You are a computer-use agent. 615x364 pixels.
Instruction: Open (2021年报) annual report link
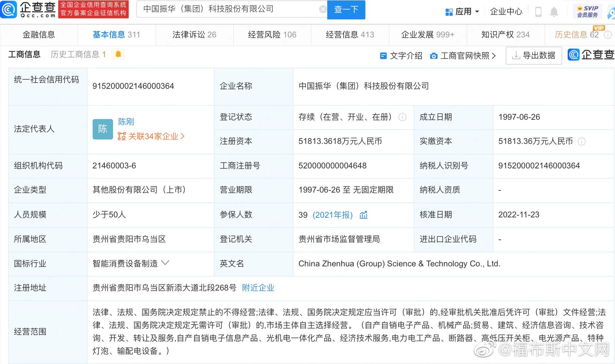(x=333, y=215)
